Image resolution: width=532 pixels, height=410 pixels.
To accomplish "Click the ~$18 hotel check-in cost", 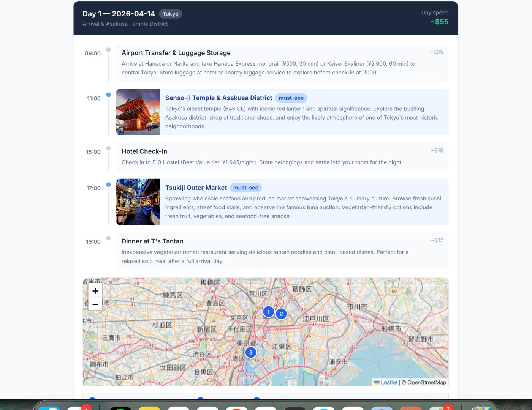I will click(x=437, y=150).
